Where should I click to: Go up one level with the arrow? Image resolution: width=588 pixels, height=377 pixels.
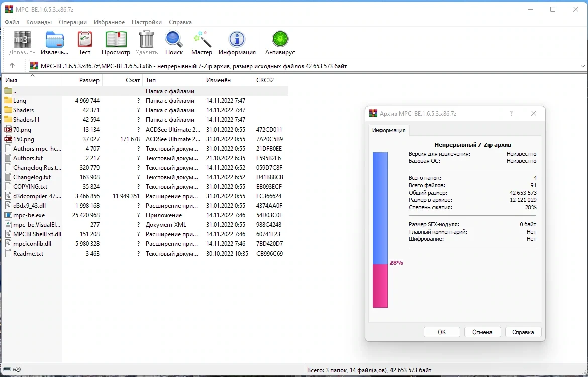pos(12,66)
